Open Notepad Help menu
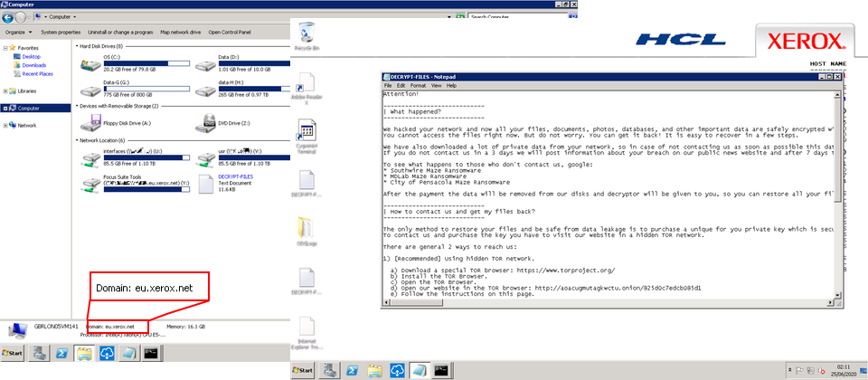 [451, 86]
